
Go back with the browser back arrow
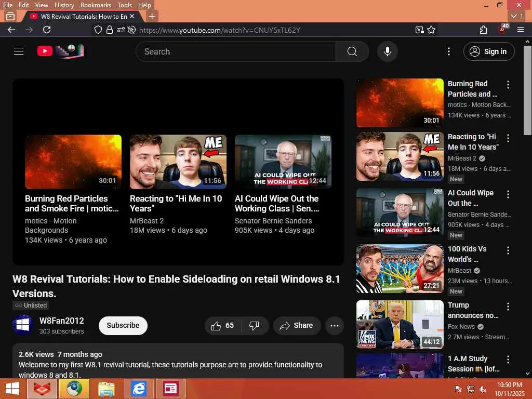[x=11, y=30]
